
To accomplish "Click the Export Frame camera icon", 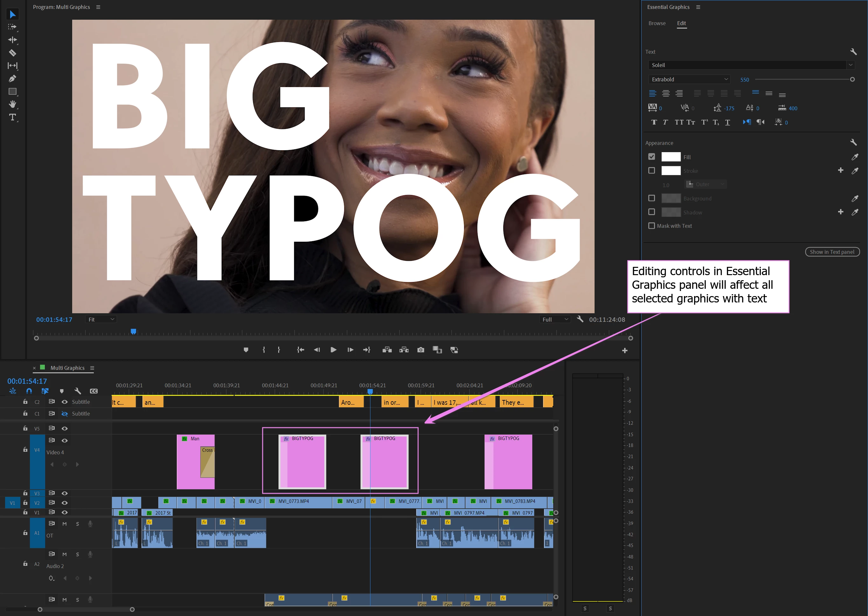I will point(421,350).
